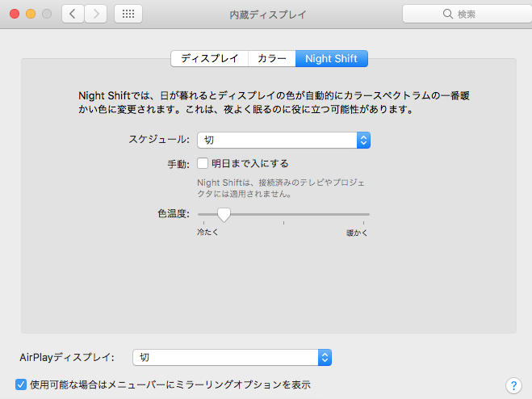Close the 内蔵ディスプレイ window
This screenshot has height=399, width=532.
[15, 14]
